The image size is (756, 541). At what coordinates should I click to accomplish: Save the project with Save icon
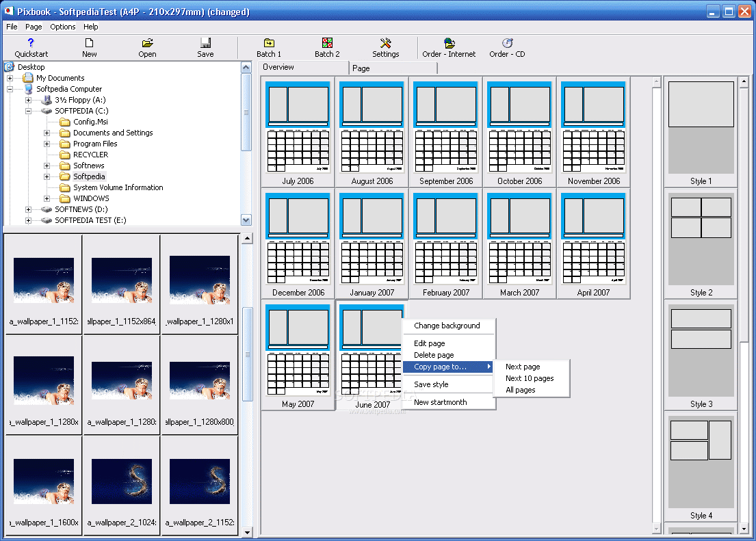click(x=205, y=43)
